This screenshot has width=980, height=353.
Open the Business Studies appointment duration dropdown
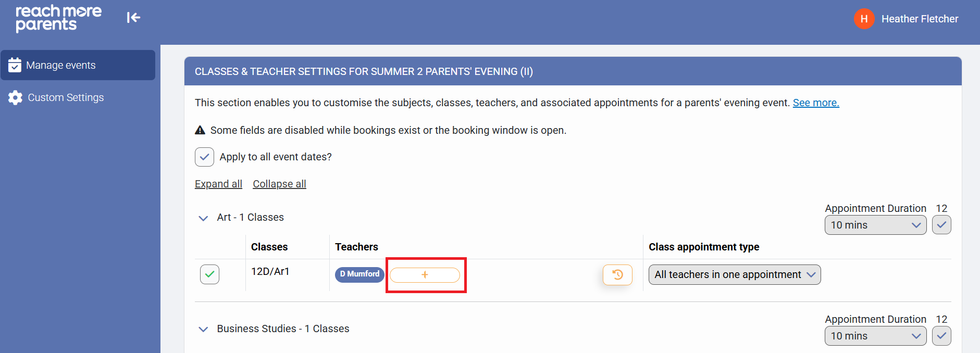(875, 336)
